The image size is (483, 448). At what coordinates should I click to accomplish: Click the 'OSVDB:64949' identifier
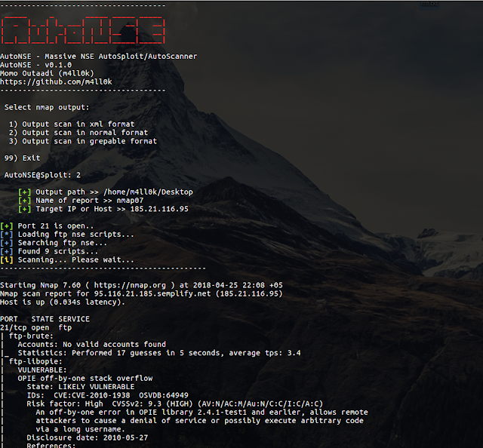pyautogui.click(x=164, y=395)
